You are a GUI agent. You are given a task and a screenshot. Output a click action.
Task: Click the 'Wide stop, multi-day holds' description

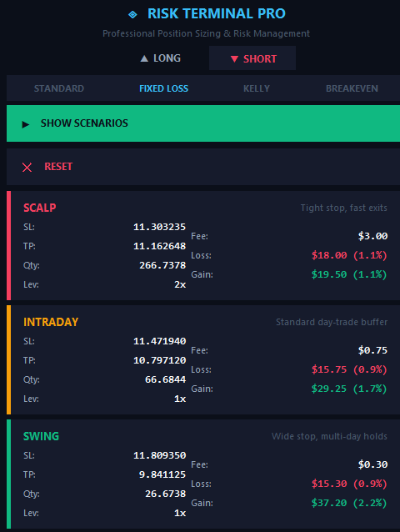pos(329,437)
